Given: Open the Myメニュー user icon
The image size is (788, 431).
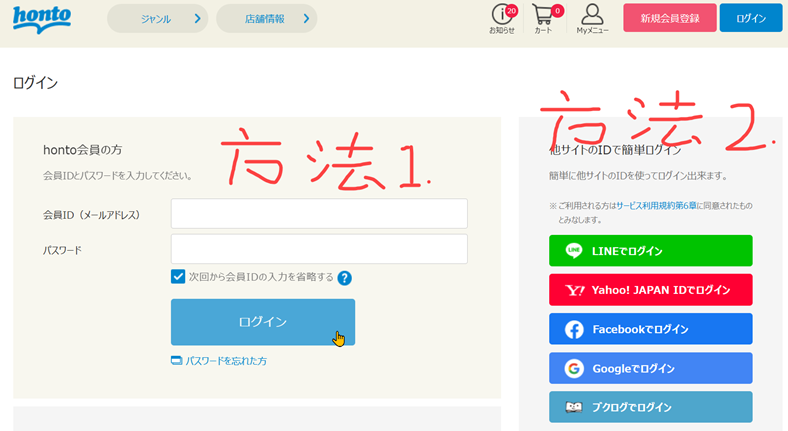Looking at the screenshot, I should (x=592, y=19).
